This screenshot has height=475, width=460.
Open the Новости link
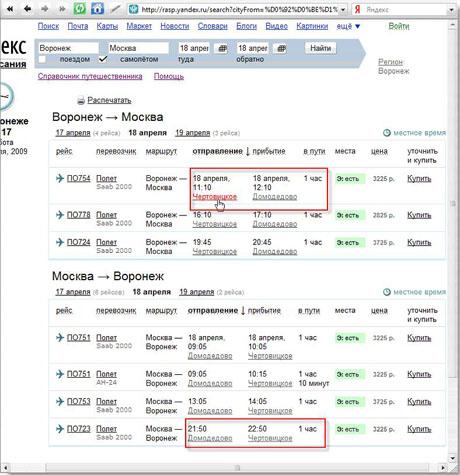[175, 26]
